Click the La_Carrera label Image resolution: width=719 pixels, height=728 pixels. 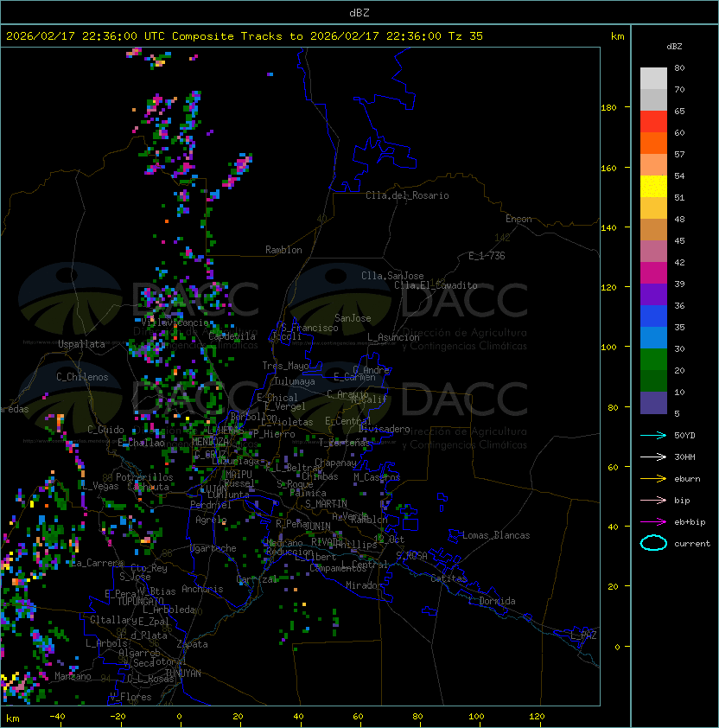click(x=97, y=563)
